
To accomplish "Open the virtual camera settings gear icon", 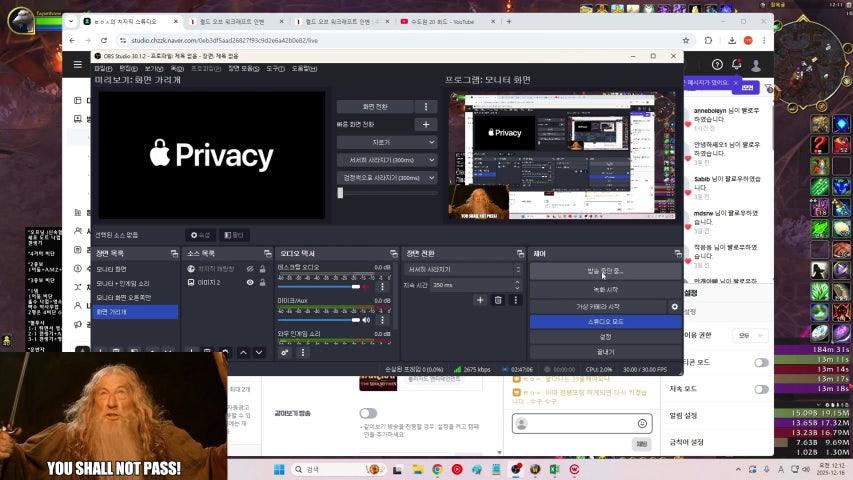I will click(674, 306).
